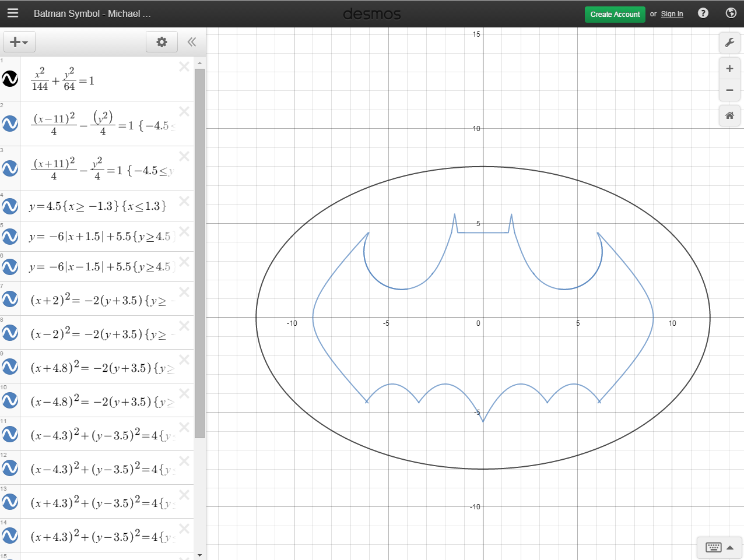Open the hamburger menu for saved graphs
The width and height of the screenshot is (744, 560).
pos(13,13)
